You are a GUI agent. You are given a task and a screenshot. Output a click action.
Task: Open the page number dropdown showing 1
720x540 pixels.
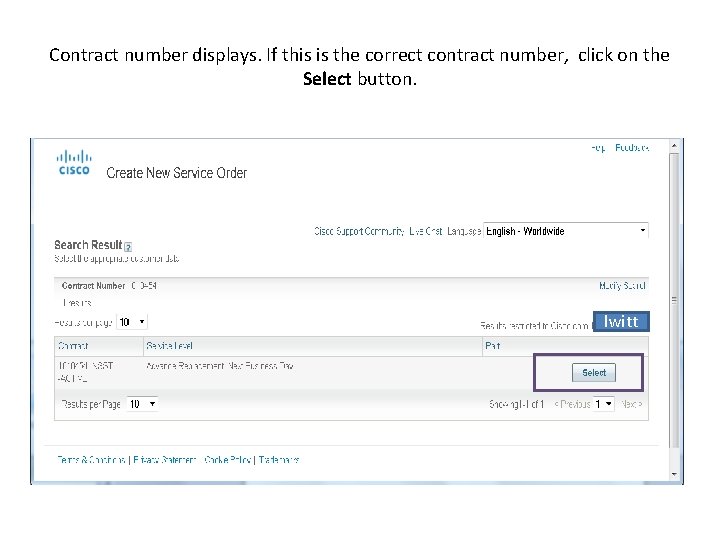(603, 404)
